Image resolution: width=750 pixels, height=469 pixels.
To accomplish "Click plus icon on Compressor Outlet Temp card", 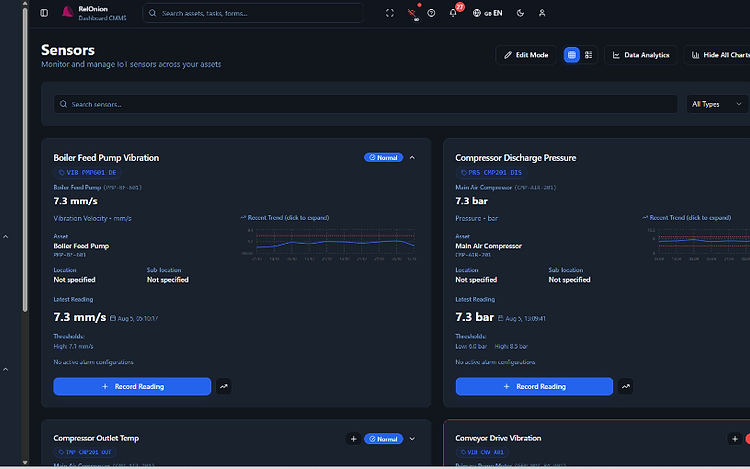I will point(353,439).
